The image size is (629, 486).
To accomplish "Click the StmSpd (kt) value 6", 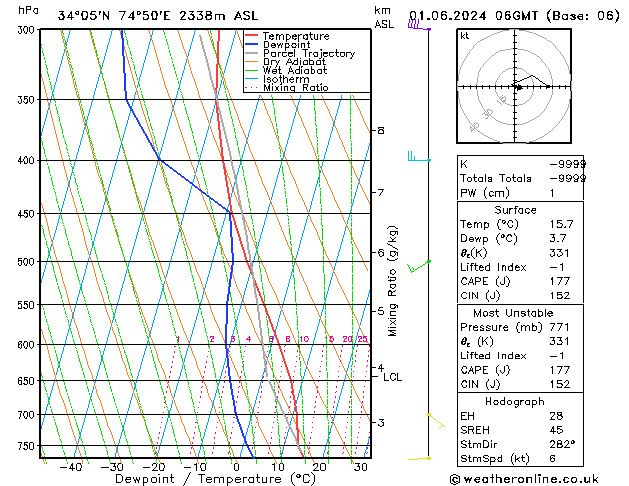I will click(x=553, y=458).
